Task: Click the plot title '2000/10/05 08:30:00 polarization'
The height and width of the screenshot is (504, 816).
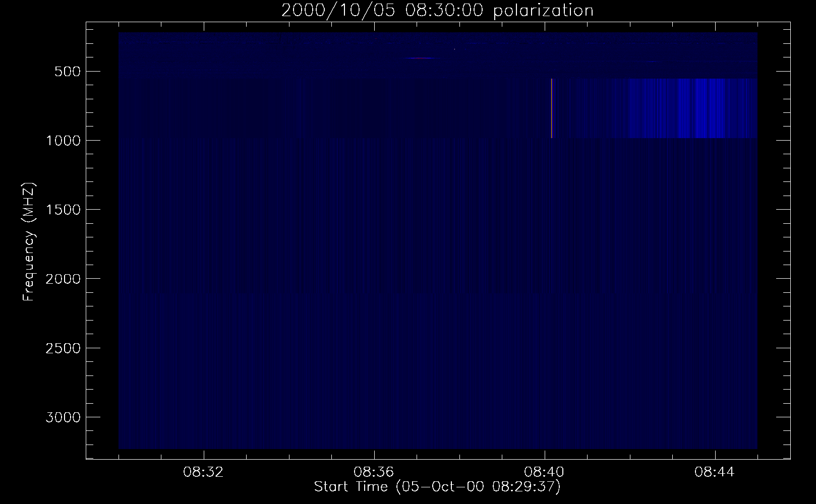Action: tap(437, 11)
